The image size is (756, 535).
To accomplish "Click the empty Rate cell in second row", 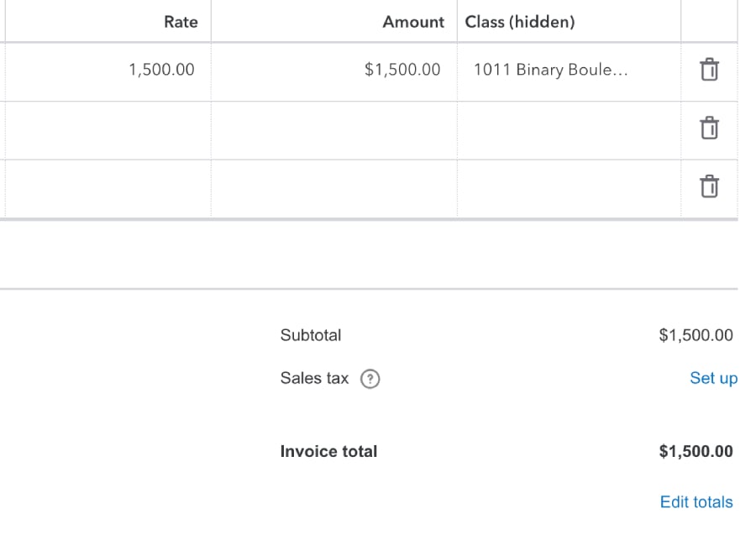I will [x=108, y=130].
